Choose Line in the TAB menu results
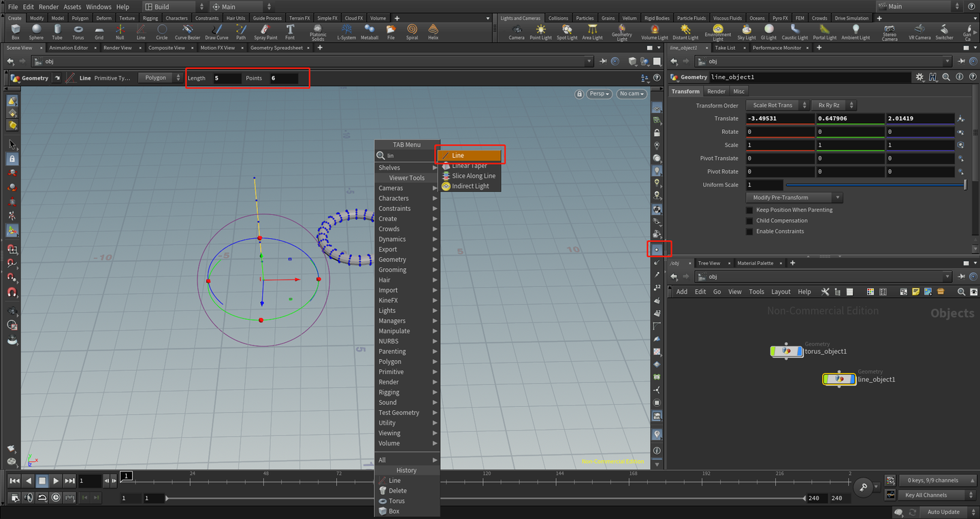 pyautogui.click(x=470, y=156)
